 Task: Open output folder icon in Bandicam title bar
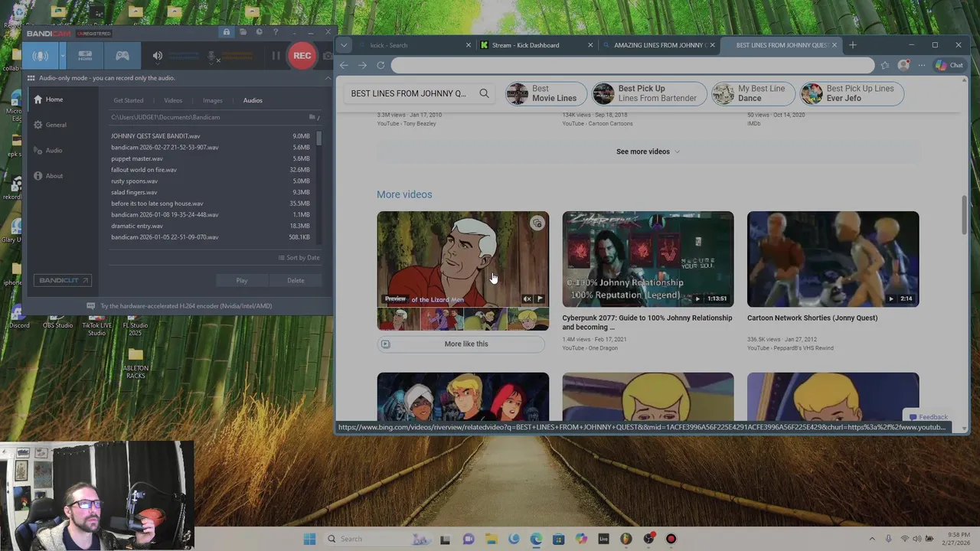[x=243, y=32]
